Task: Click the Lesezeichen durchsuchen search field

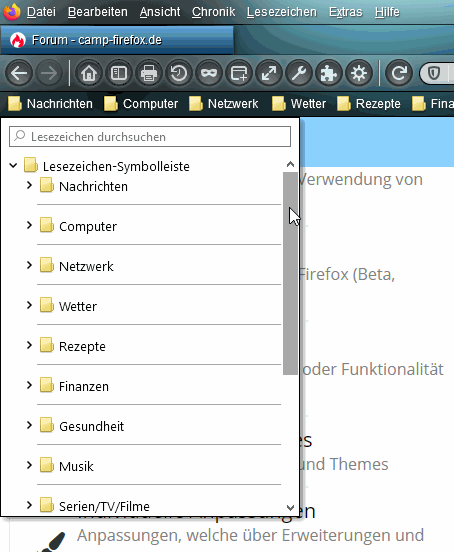Action: click(x=150, y=137)
